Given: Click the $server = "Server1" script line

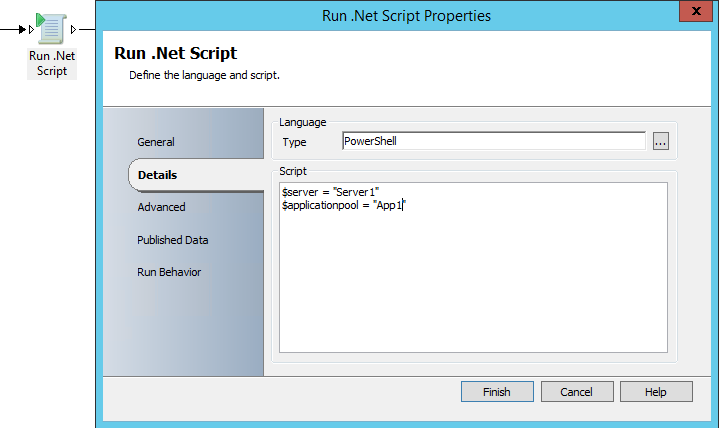Looking at the screenshot, I should (x=331, y=192).
